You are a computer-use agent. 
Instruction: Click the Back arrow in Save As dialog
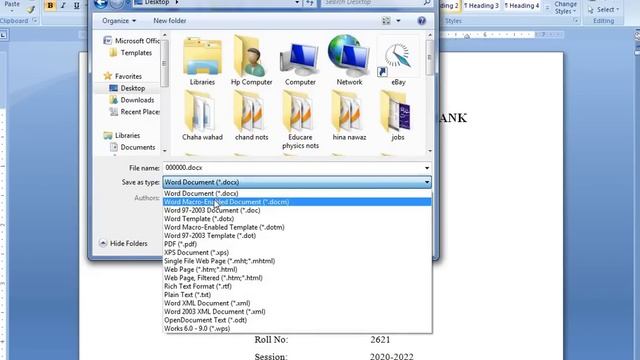click(x=100, y=3)
